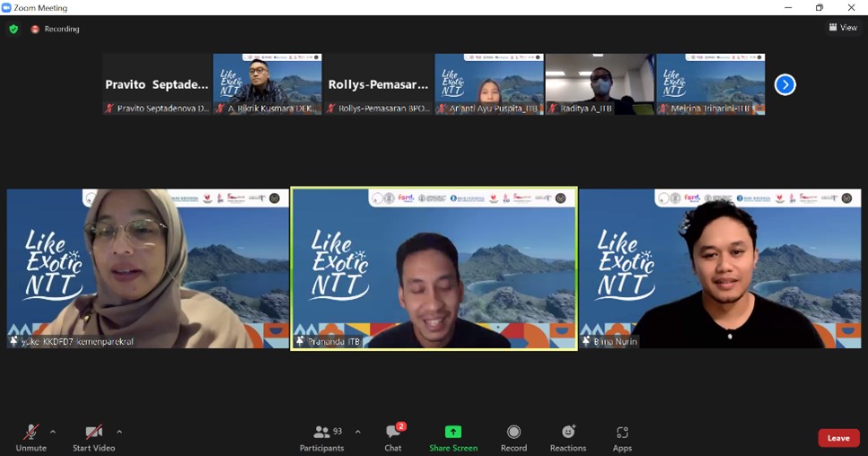Minimize the Zoom Meeting window
Image resolution: width=868 pixels, height=456 pixels.
[x=788, y=8]
